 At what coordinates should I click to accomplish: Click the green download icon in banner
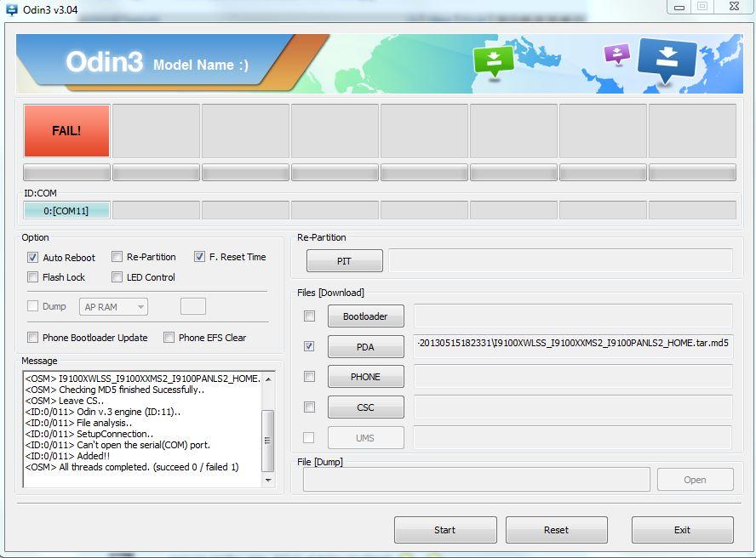coord(493,62)
